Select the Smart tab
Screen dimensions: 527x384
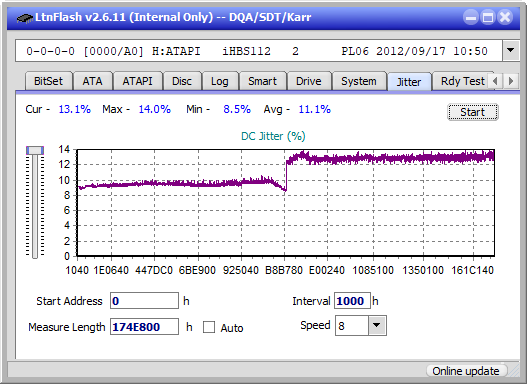point(262,81)
